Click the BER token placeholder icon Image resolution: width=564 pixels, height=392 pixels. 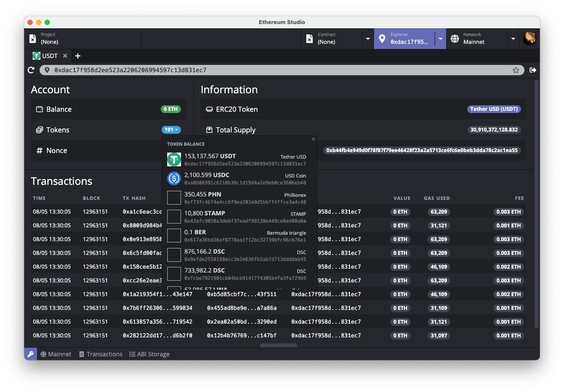click(x=174, y=236)
